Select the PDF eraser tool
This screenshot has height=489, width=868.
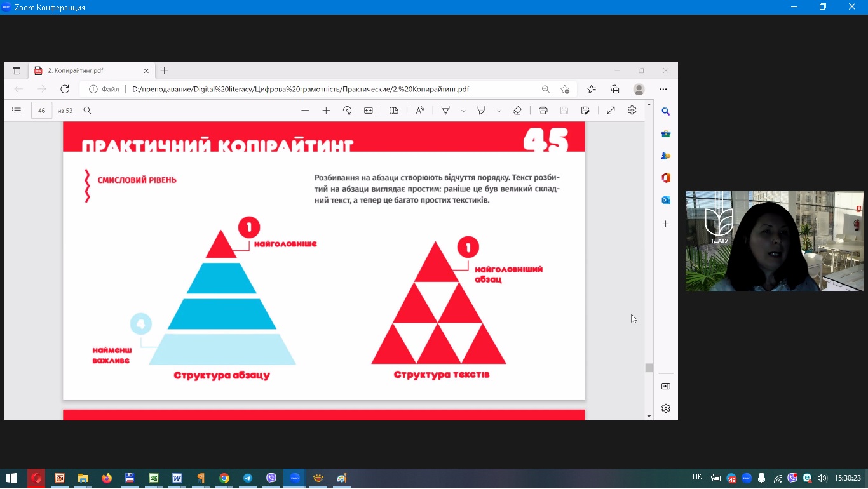point(517,111)
